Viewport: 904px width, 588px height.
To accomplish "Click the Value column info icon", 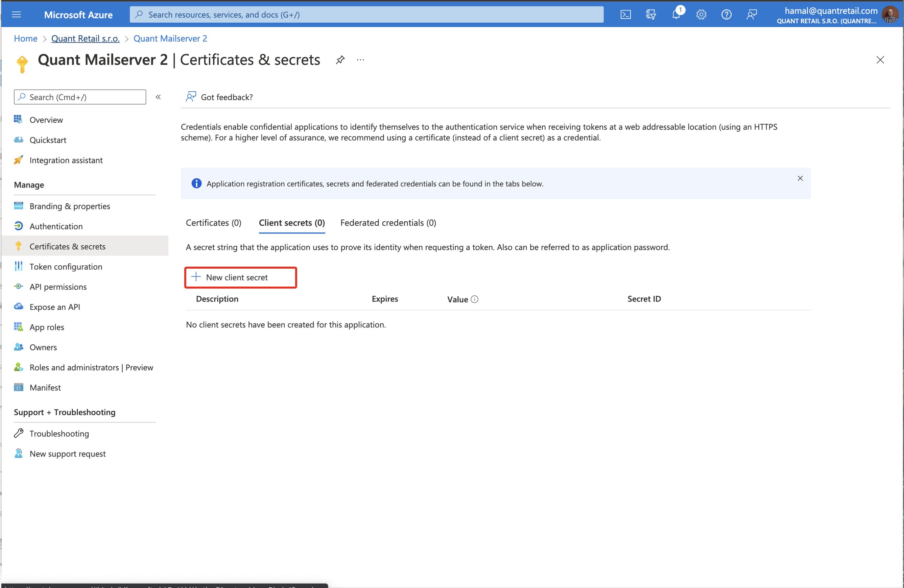I will 474,299.
